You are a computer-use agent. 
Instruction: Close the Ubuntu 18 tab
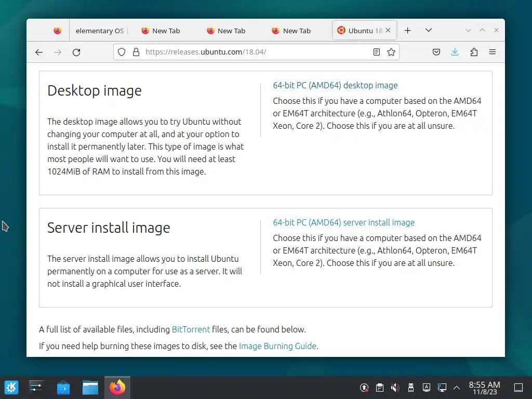[x=388, y=30]
